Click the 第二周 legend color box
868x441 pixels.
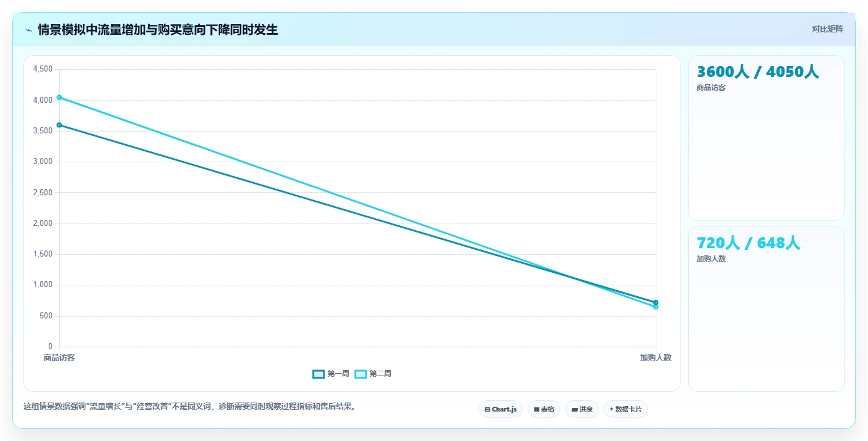coord(361,374)
